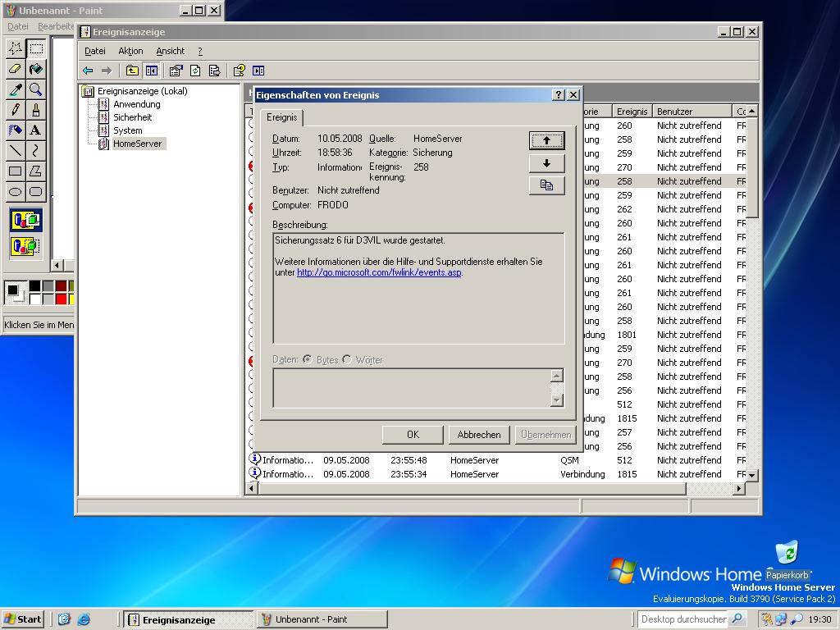Select opaque background drawing option in Paint
840x630 pixels.
click(25, 220)
